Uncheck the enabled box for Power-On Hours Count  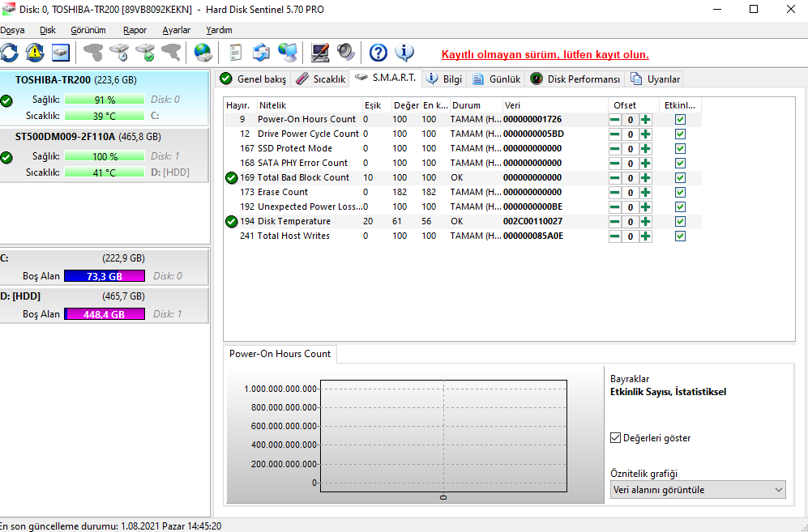tap(680, 120)
